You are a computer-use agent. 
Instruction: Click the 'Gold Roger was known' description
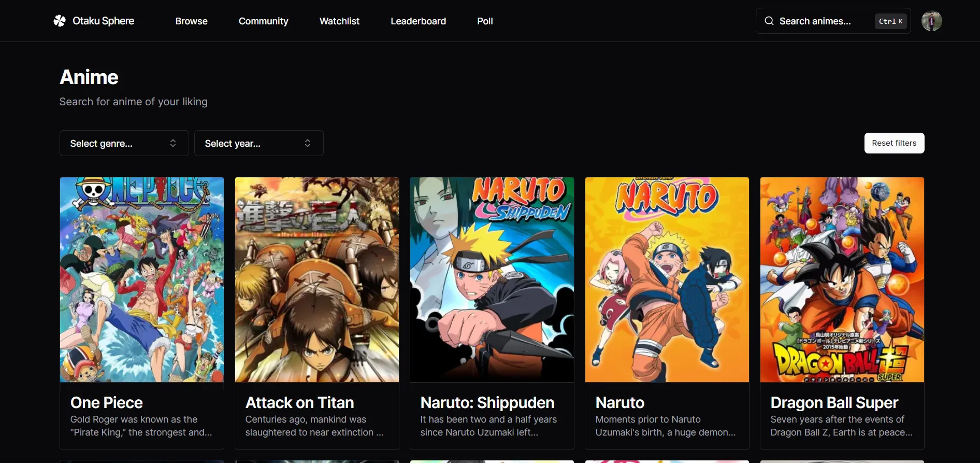pyautogui.click(x=141, y=426)
